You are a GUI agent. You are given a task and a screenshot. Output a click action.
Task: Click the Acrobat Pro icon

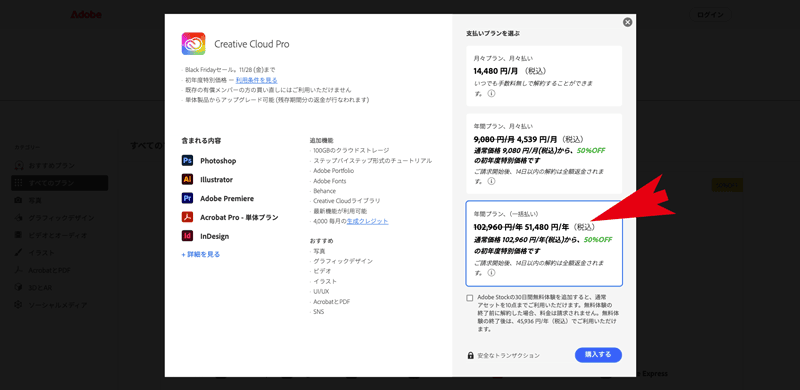(x=187, y=217)
